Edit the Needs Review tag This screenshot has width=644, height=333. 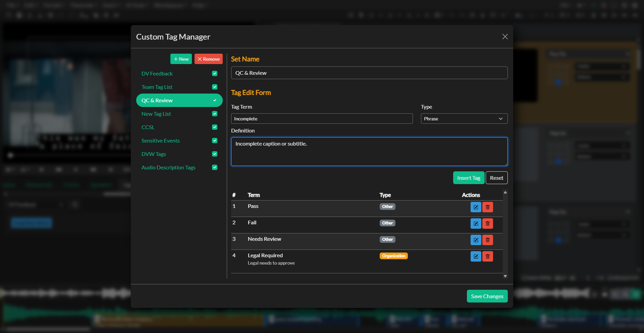pyautogui.click(x=476, y=240)
